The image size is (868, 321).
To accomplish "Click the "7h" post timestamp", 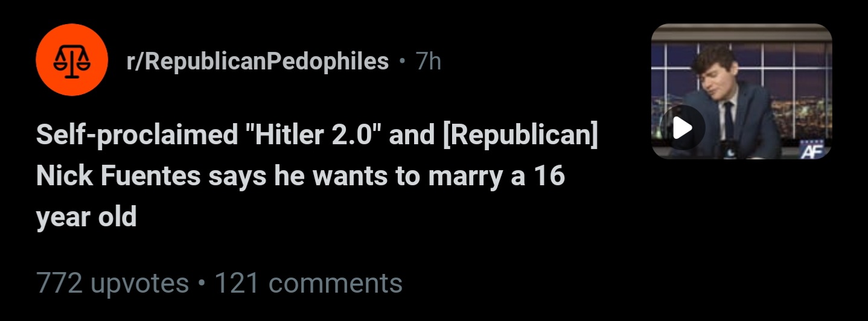I will tap(428, 61).
